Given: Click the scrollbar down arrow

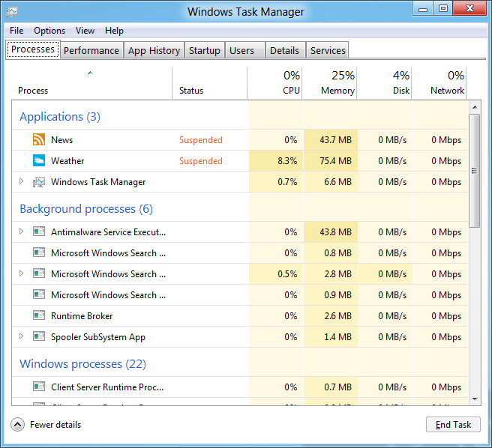Looking at the screenshot, I should coord(475,399).
